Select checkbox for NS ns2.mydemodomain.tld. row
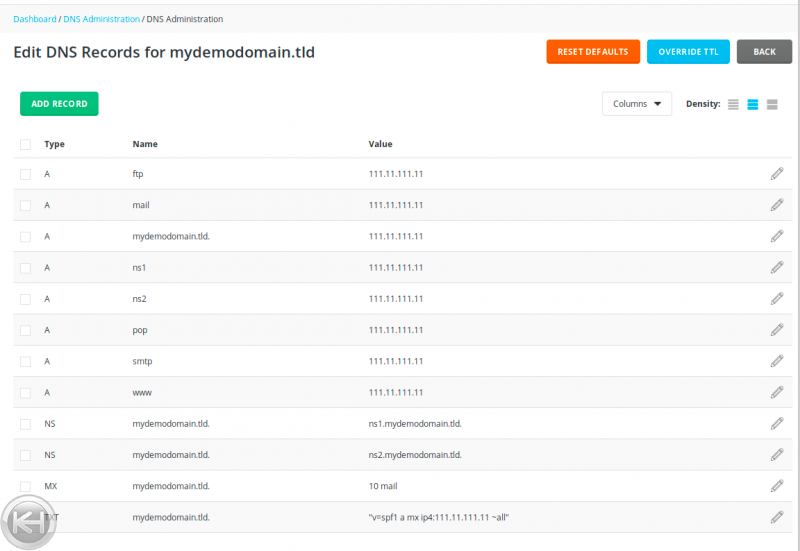This screenshot has height=551, width=800. [26, 455]
